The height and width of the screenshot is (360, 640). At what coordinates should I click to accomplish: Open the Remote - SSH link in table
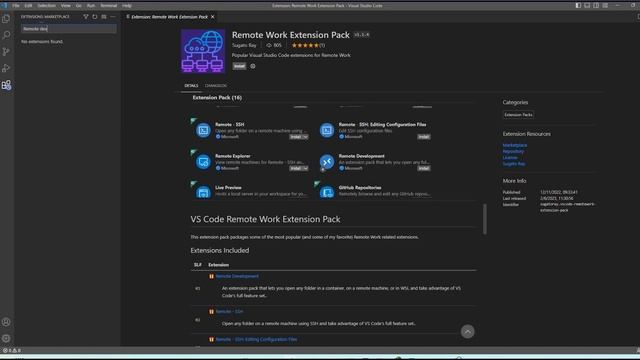click(x=229, y=311)
